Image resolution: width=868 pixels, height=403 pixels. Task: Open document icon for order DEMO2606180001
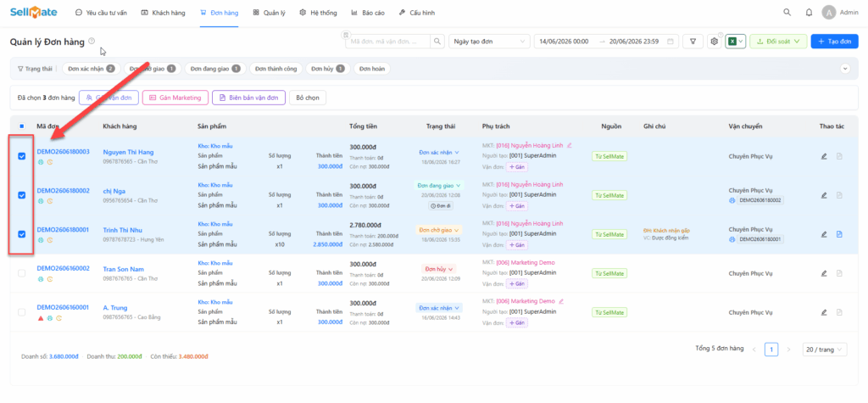[x=839, y=234]
